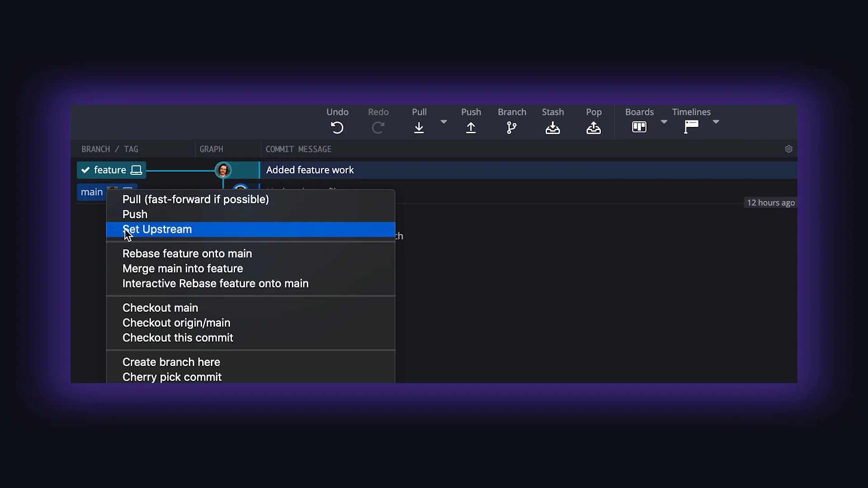Expand the Pull options dropdown arrow
This screenshot has width=868, height=488.
click(444, 122)
